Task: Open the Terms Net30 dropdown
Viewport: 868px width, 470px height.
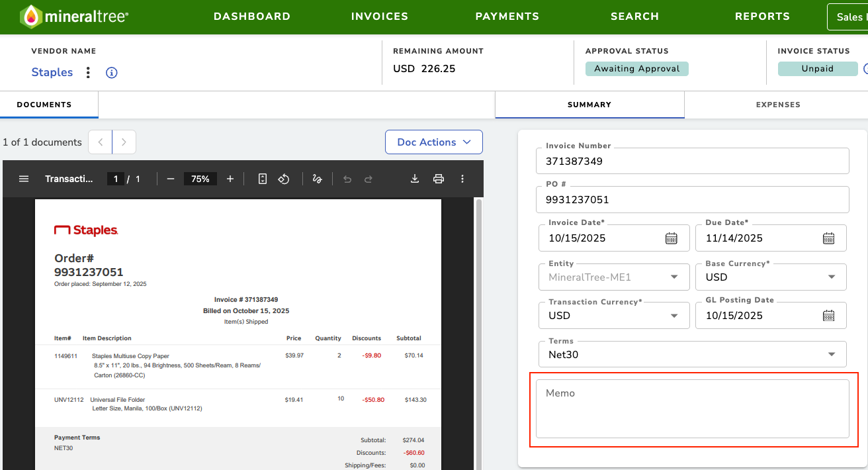Action: pyautogui.click(x=693, y=354)
